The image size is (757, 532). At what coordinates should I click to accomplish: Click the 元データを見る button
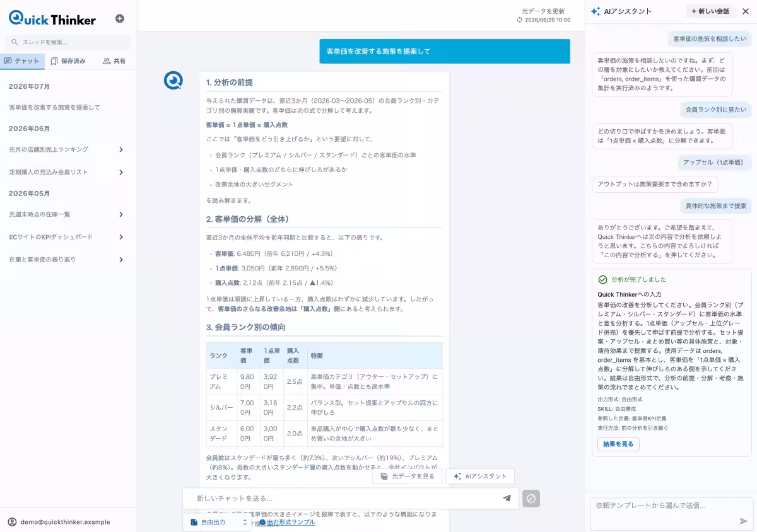coord(407,477)
